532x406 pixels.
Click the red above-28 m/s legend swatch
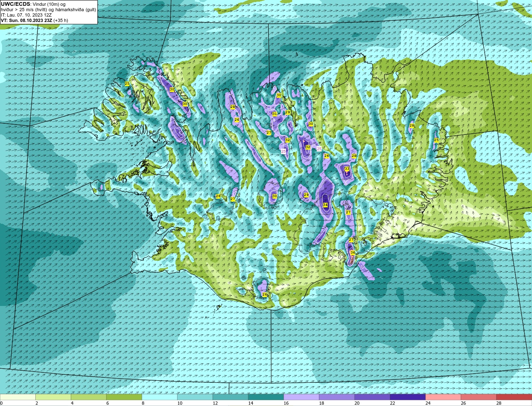pos(514,397)
